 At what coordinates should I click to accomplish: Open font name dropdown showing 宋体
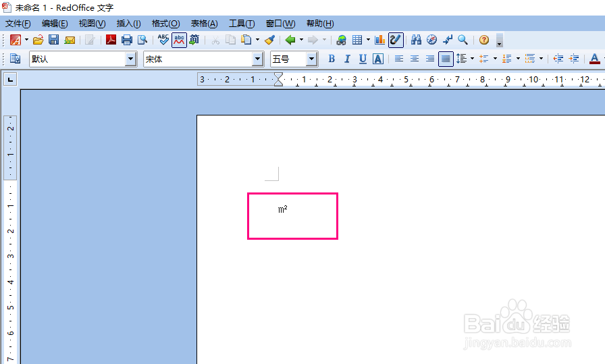coord(258,59)
